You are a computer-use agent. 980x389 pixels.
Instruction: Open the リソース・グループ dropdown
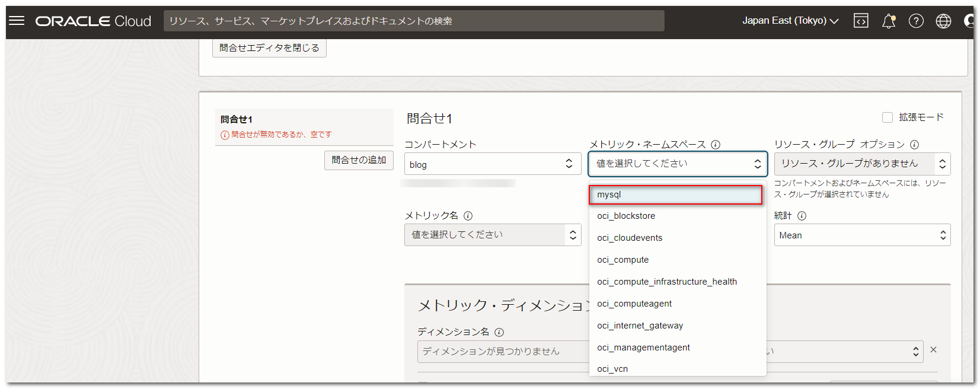(862, 164)
